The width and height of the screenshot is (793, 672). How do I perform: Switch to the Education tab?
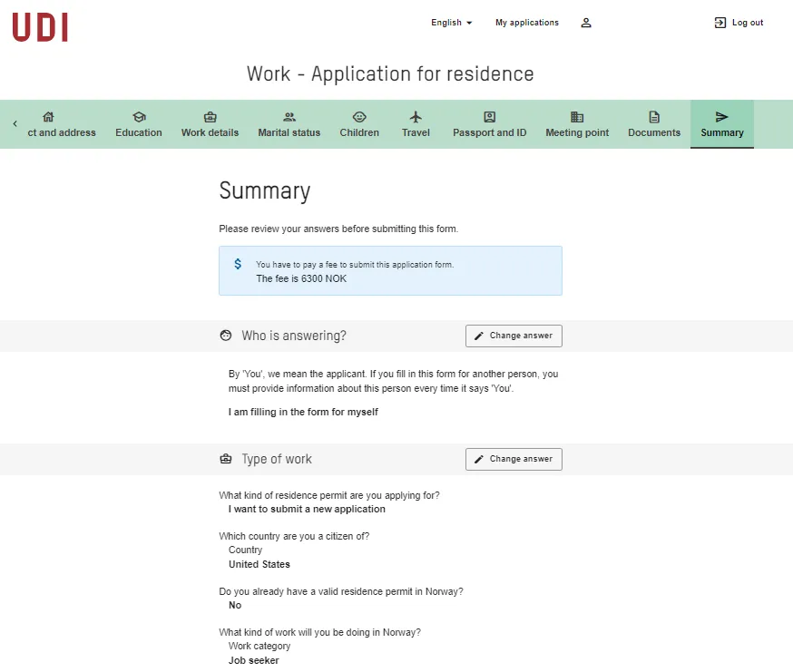[139, 124]
